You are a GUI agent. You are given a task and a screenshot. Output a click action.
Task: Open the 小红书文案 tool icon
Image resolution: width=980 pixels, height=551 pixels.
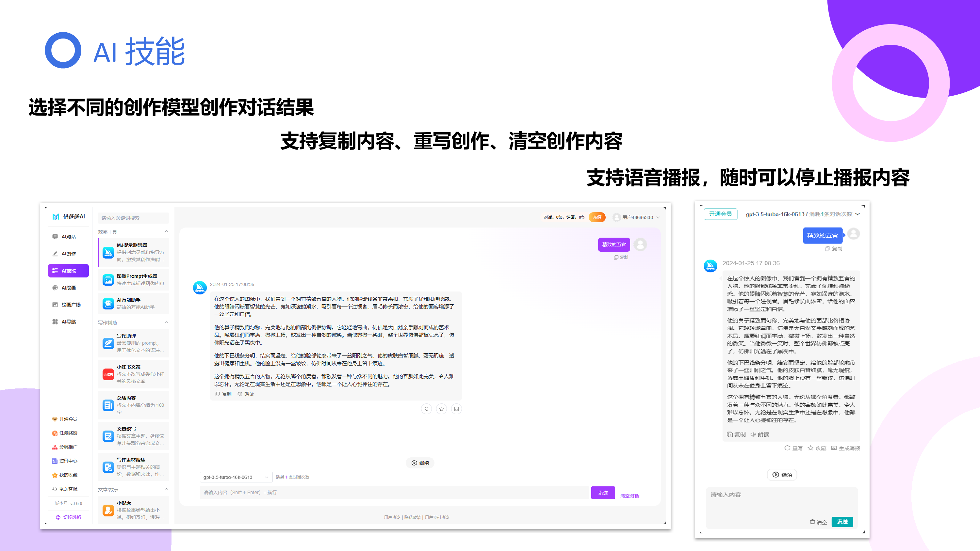(x=108, y=374)
